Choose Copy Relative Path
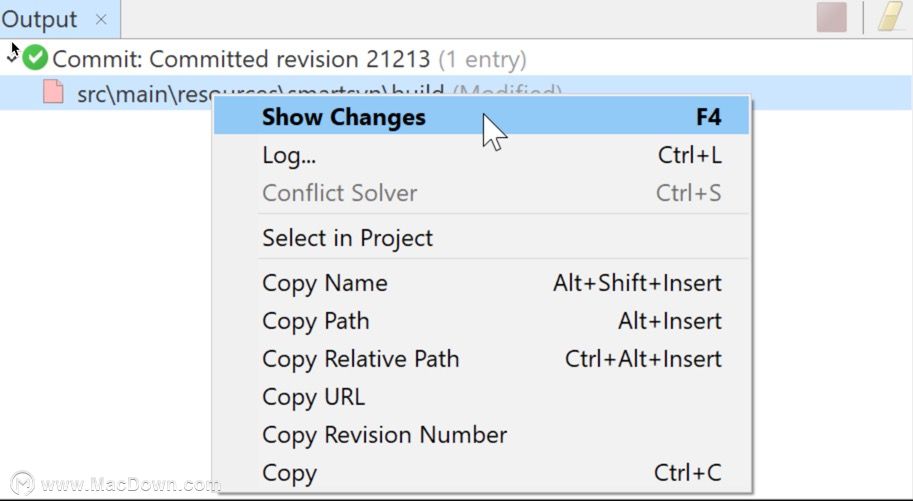This screenshot has width=913, height=501. [360, 359]
